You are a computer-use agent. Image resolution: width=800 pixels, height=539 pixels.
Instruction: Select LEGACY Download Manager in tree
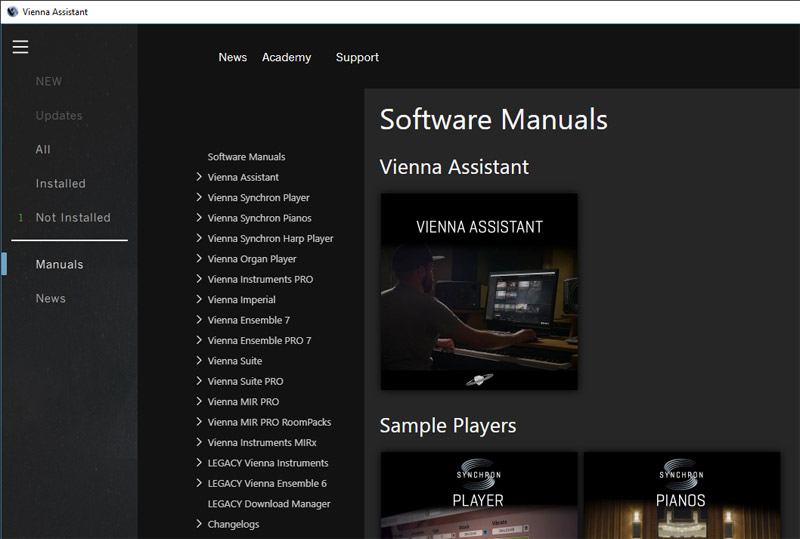pos(269,504)
